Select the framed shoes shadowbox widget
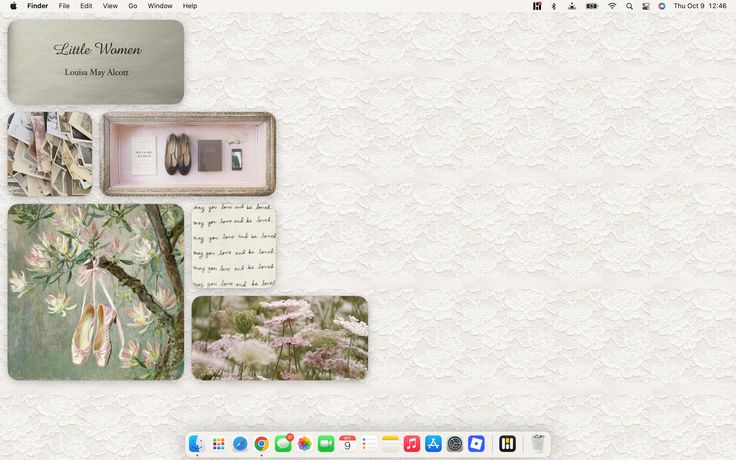Viewport: 736px width, 460px height. click(x=188, y=153)
